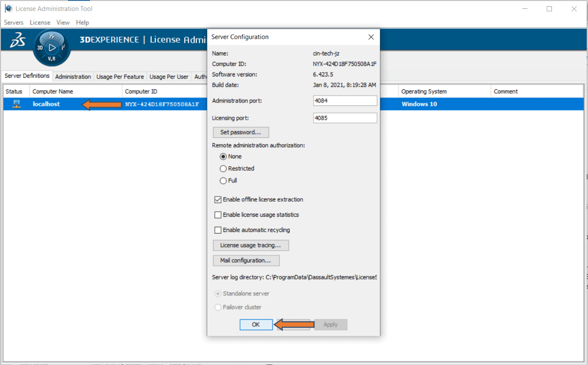Open the Servers menu
This screenshot has height=365, width=588.
(14, 22)
